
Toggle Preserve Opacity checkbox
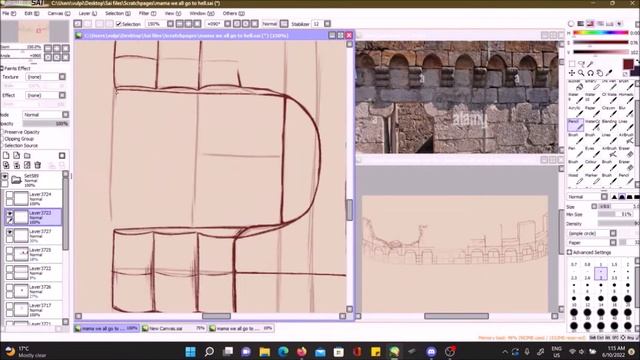pyautogui.click(x=2, y=132)
